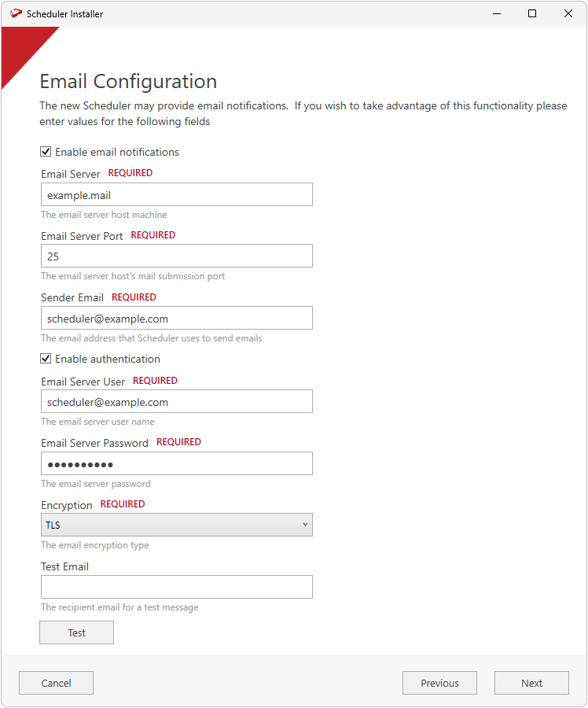
Task: Click the Scheduler Installer title bar icon
Action: tap(16, 13)
